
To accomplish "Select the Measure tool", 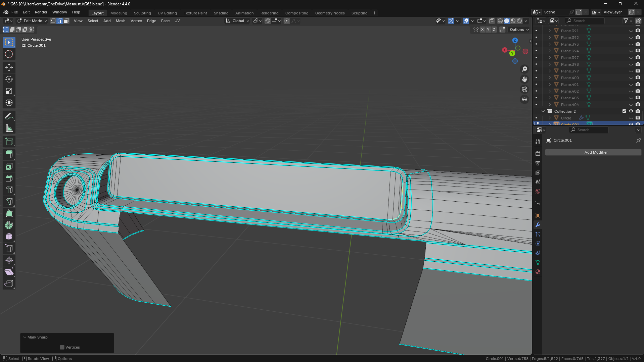I will (9, 128).
